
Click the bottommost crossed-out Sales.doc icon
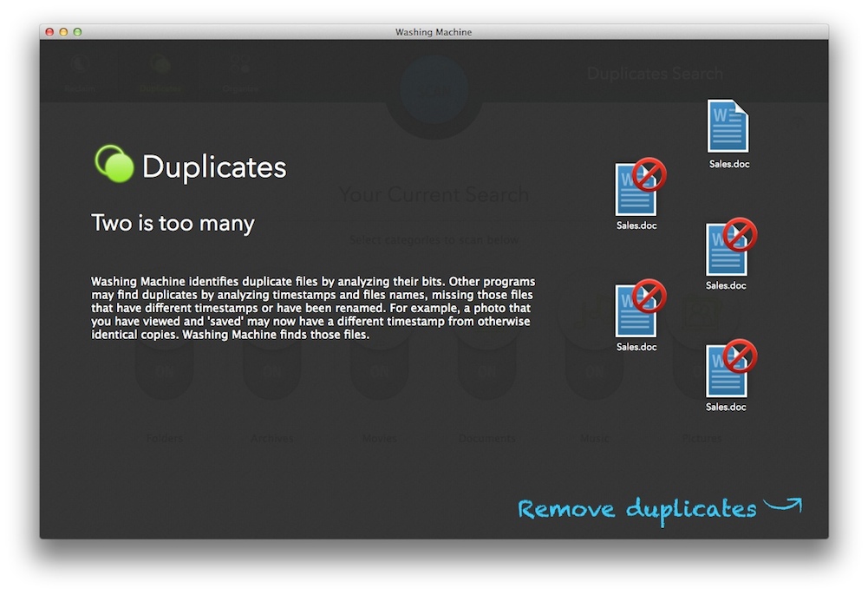click(x=730, y=369)
